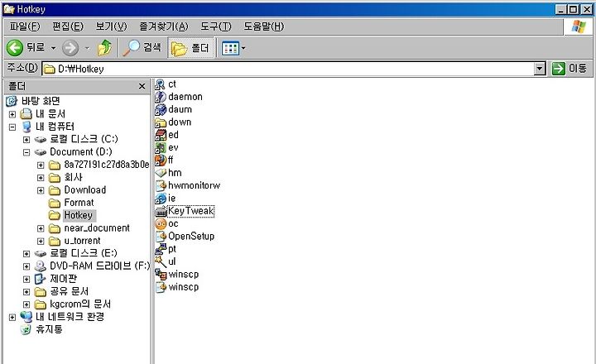The height and width of the screenshot is (364, 596).
Task: Collapse the 내 컴퓨터 node
Action: pyautogui.click(x=12, y=127)
